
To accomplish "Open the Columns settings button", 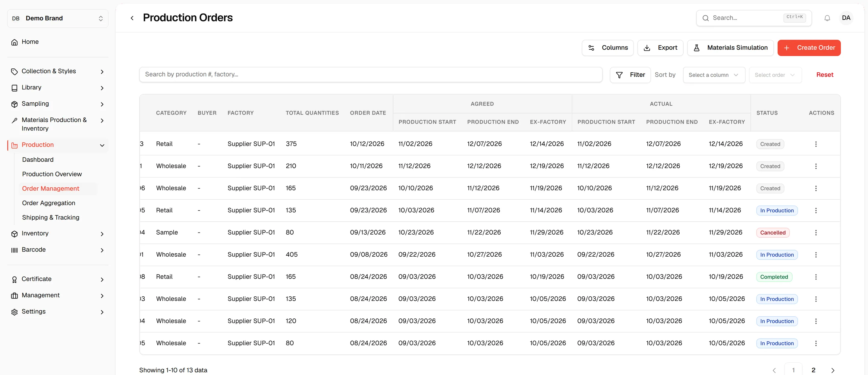I will (608, 48).
